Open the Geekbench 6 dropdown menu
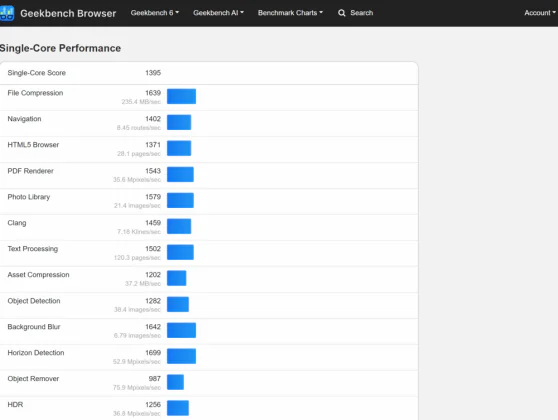The width and height of the screenshot is (558, 420). [154, 13]
